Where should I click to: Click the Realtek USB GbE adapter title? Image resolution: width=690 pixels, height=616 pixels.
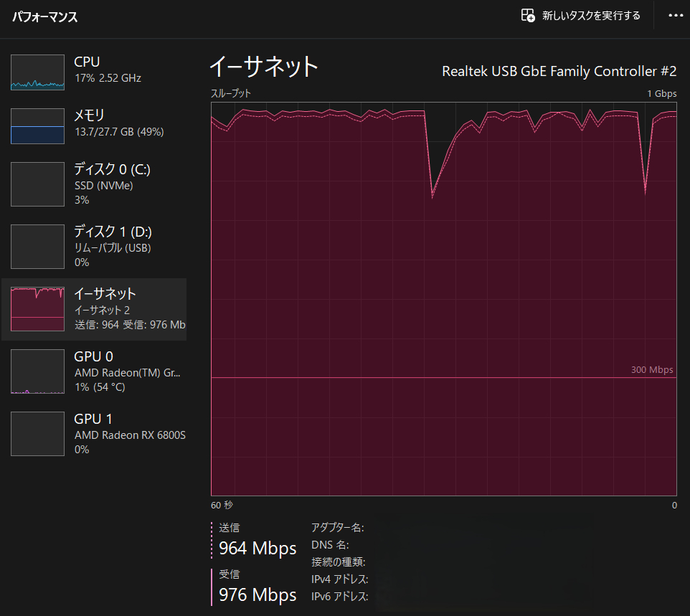tap(559, 71)
